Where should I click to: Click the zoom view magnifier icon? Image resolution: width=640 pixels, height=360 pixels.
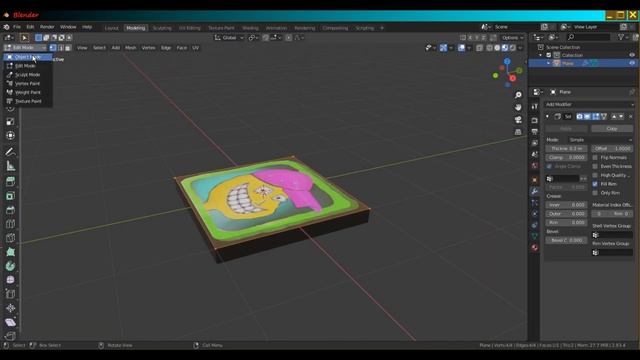pyautogui.click(x=518, y=95)
